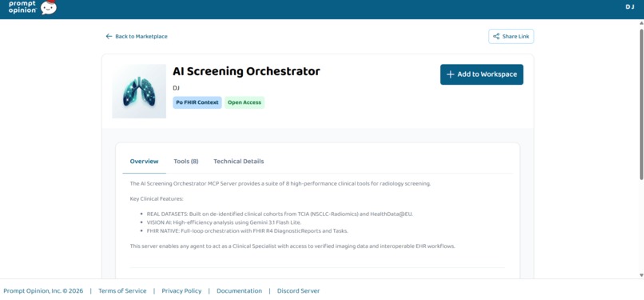Open the Privacy Policy link
Image resolution: width=644 pixels, height=300 pixels.
(x=181, y=290)
